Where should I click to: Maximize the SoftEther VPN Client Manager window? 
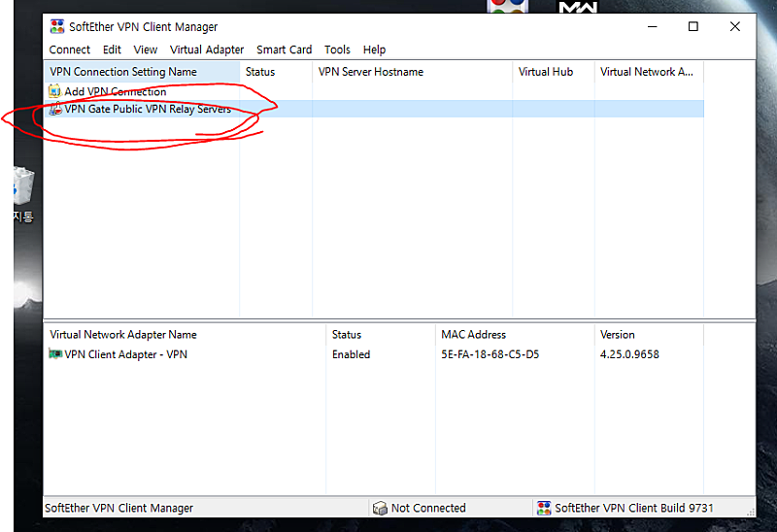point(693,27)
